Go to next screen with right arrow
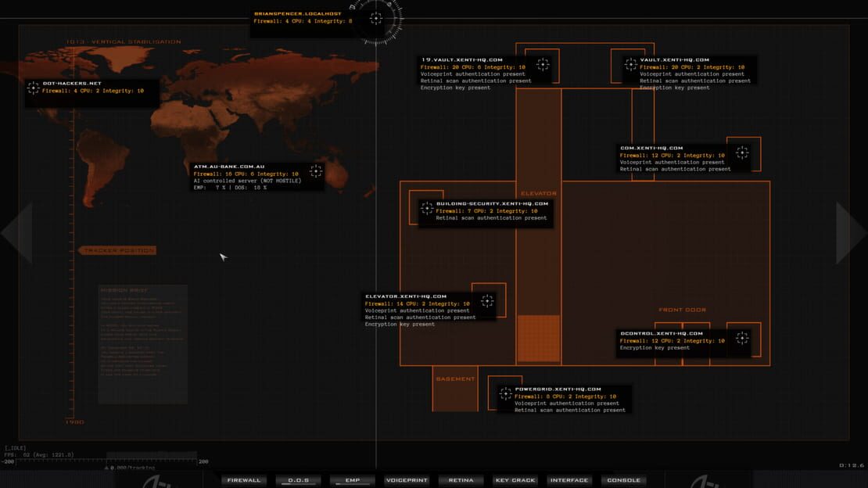Image resolution: width=868 pixels, height=488 pixels. click(x=852, y=232)
